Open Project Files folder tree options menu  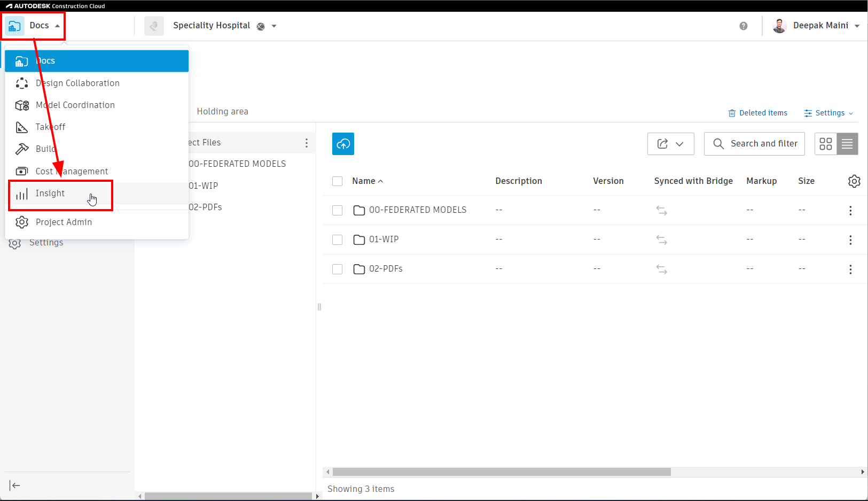[306, 143]
